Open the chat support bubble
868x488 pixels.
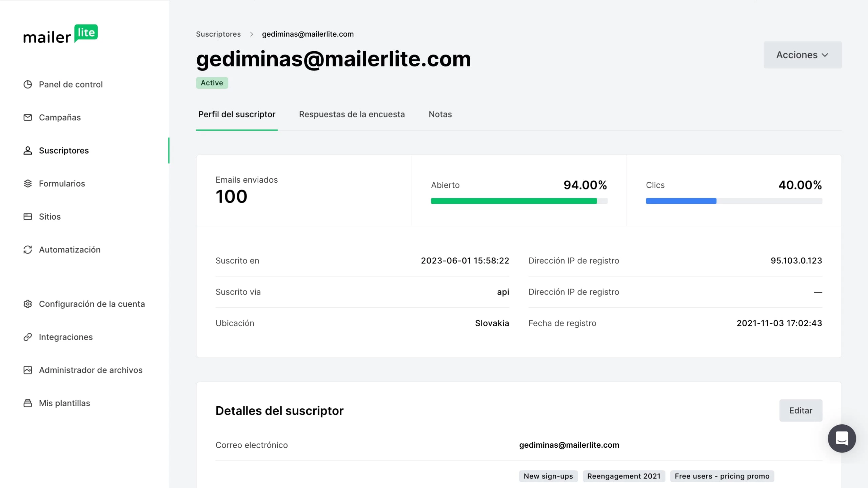point(842,438)
